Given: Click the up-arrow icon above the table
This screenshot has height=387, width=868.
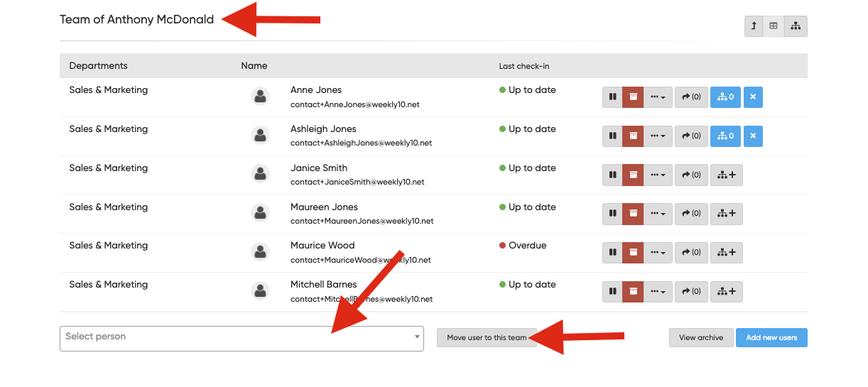Looking at the screenshot, I should [754, 26].
